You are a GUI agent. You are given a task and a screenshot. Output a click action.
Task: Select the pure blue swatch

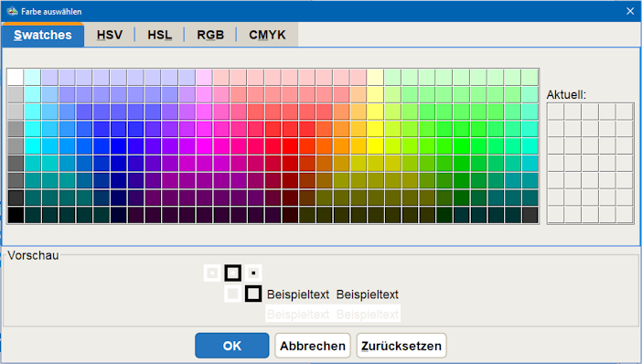click(x=119, y=146)
